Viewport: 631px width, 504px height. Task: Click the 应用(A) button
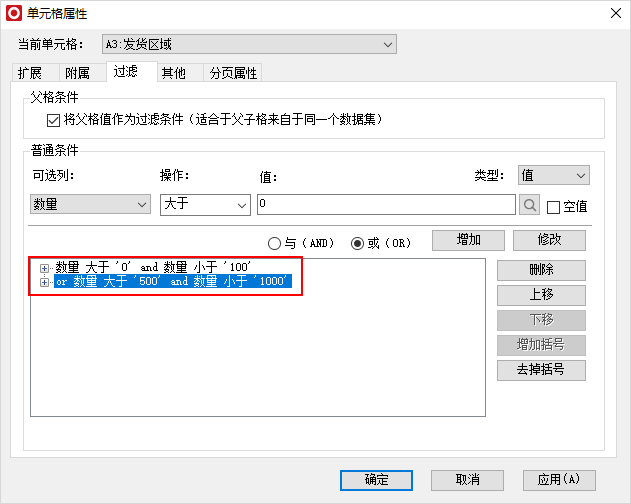(x=559, y=480)
